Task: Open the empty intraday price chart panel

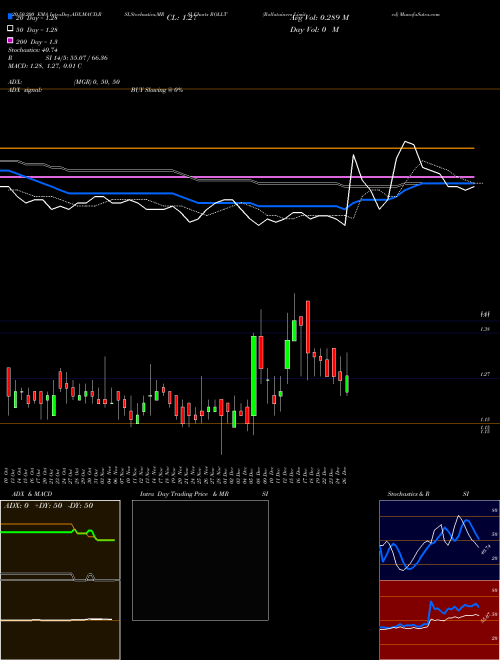Action: (200, 560)
